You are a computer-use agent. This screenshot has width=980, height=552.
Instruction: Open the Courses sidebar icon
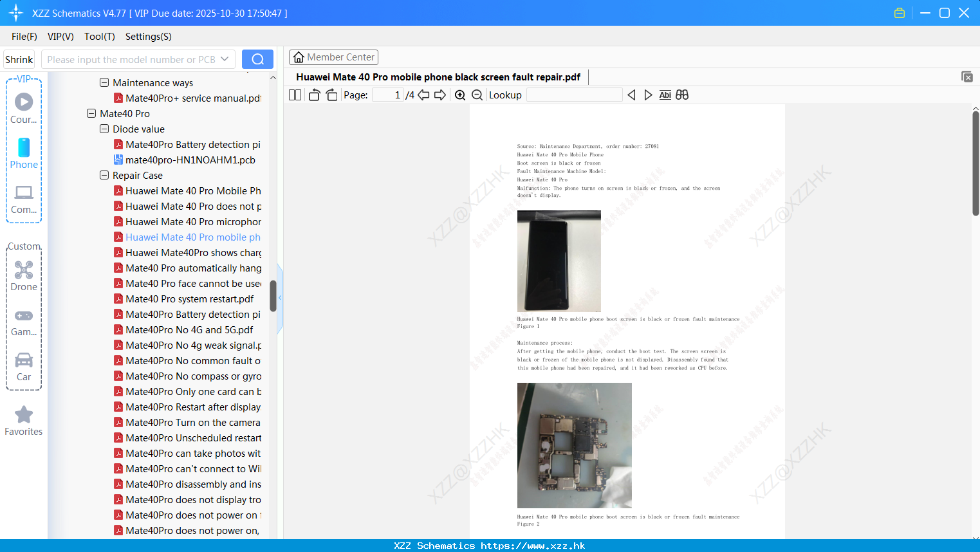pos(24,108)
